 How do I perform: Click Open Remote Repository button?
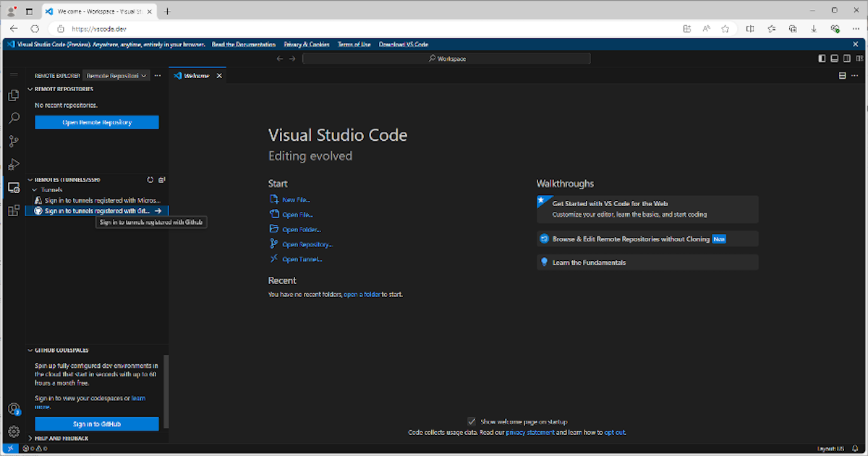click(97, 122)
